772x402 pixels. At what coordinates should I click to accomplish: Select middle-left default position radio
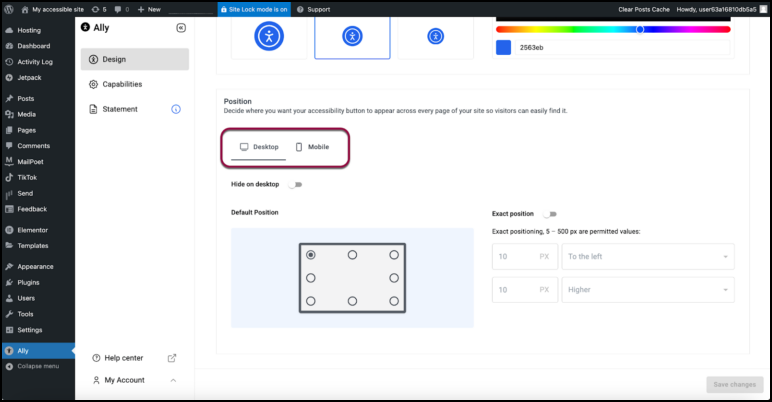click(x=311, y=278)
